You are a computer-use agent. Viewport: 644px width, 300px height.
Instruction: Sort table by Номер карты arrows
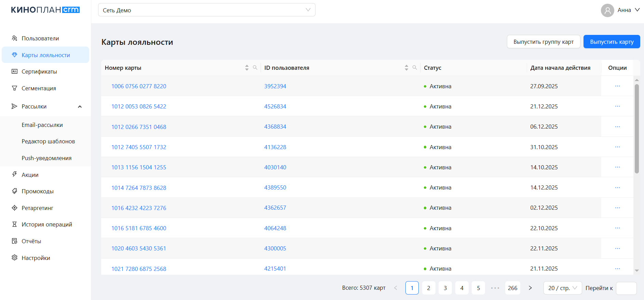(x=247, y=68)
